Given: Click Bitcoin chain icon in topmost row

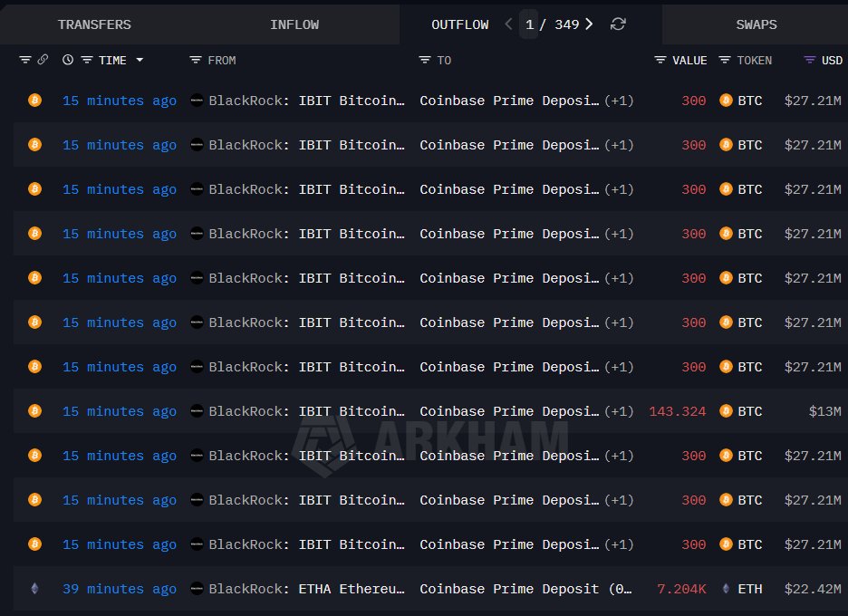Looking at the screenshot, I should (x=34, y=100).
